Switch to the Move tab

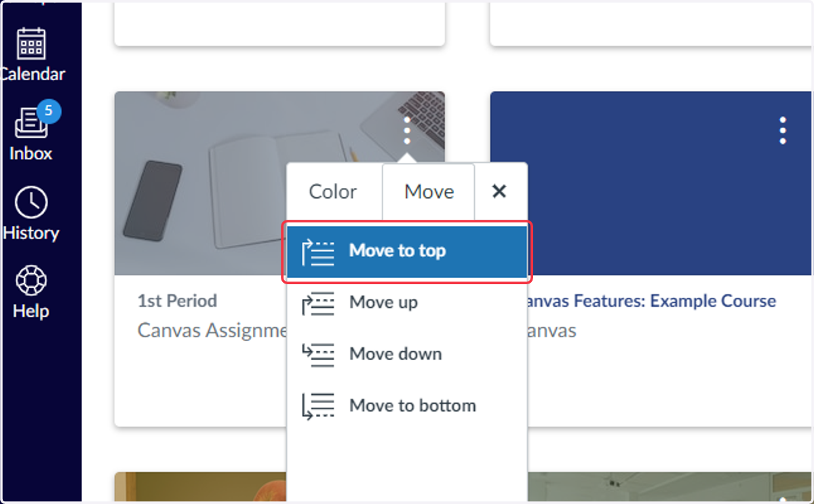[x=429, y=192]
